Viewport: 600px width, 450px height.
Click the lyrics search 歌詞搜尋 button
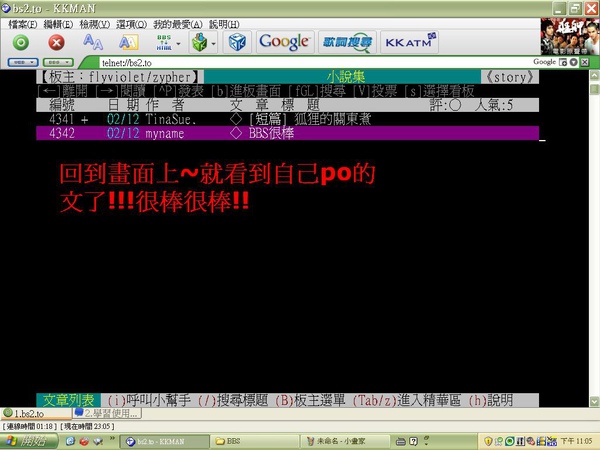coord(347,42)
